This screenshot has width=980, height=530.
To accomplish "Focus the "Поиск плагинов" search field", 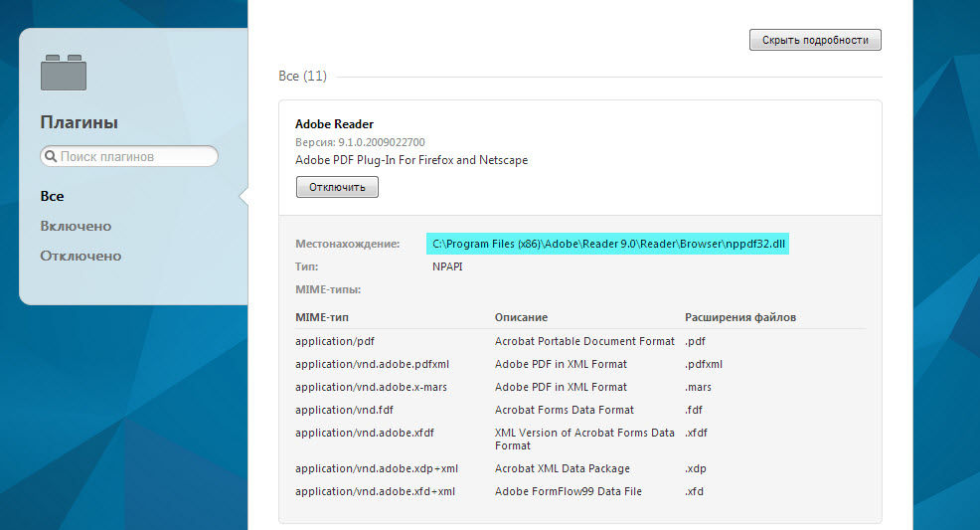I will coord(129,156).
